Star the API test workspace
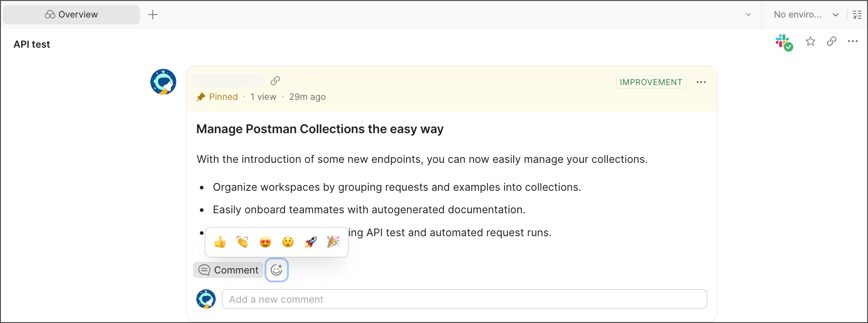Viewport: 868px width, 323px height. coord(810,41)
